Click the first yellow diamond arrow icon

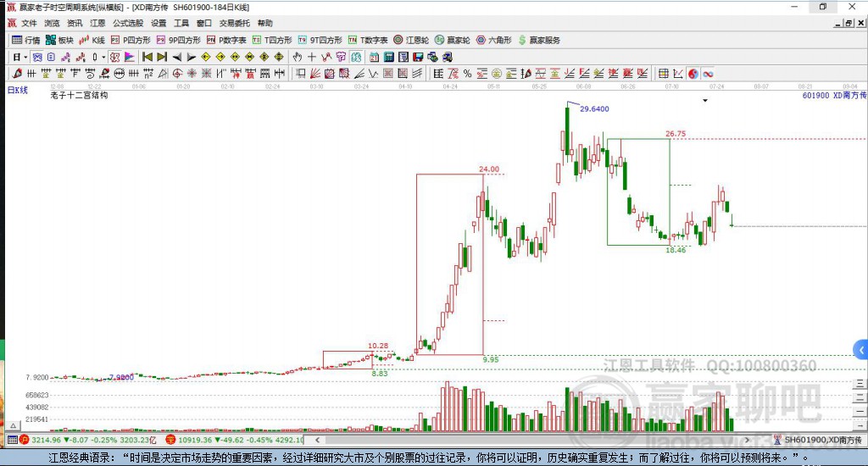coord(206,57)
